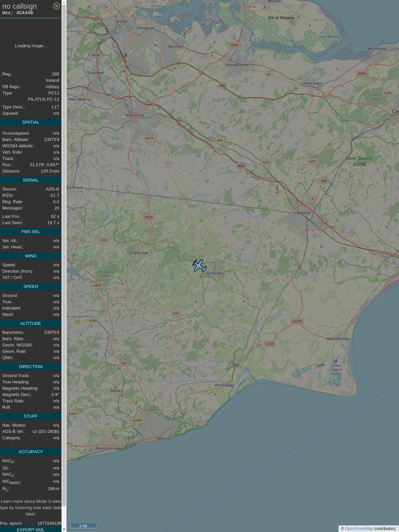399x532 pixels.
Task: Click the M20 road shield on map
Action: [241, 166]
